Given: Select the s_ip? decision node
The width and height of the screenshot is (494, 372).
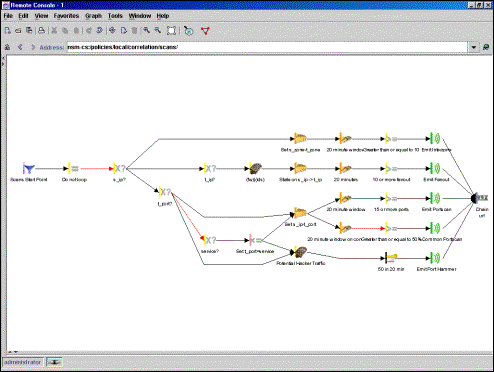Looking at the screenshot, I should [x=119, y=169].
